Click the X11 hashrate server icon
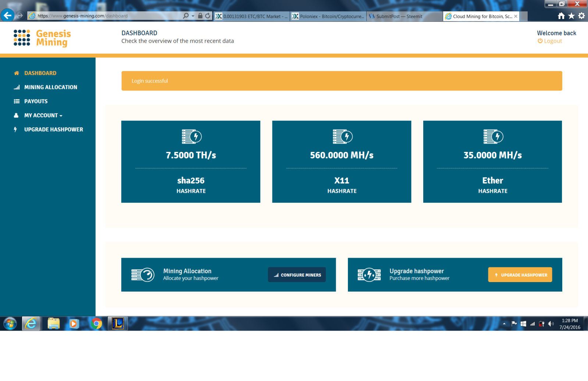This screenshot has width=588, height=381. (x=343, y=136)
